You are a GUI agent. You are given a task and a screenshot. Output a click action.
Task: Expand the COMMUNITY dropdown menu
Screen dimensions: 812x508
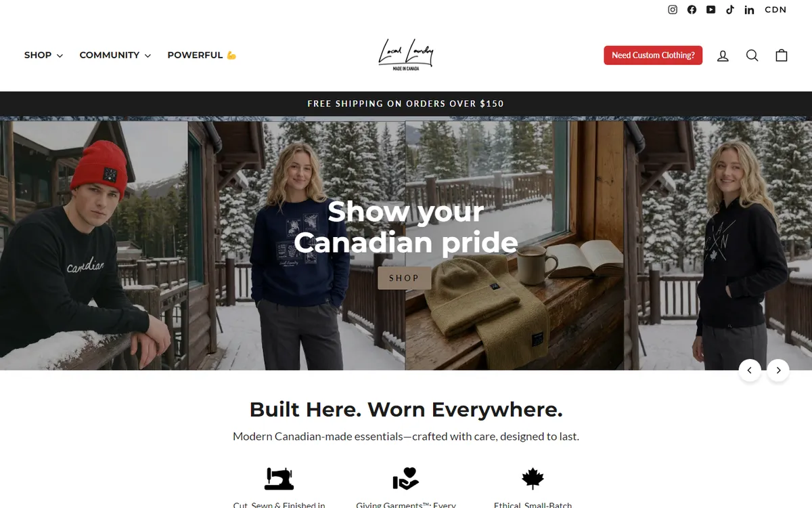[115, 56]
